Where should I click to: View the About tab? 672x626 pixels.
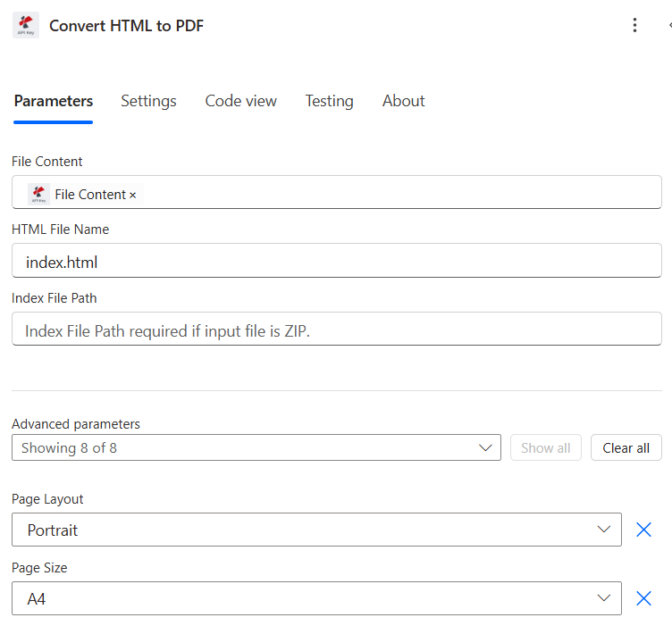(403, 101)
